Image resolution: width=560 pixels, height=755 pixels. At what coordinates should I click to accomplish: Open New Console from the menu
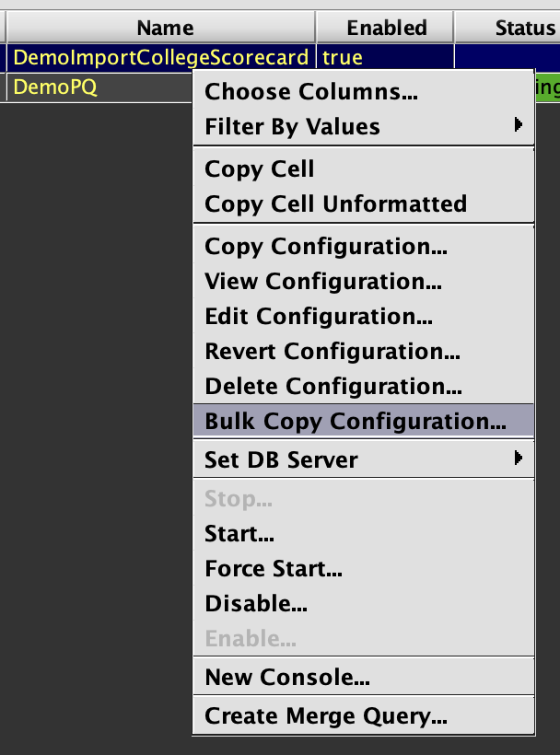pos(287,679)
